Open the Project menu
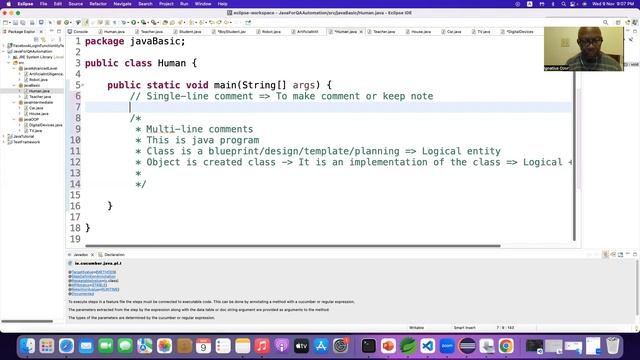This screenshot has width=640, height=360. point(166,4)
